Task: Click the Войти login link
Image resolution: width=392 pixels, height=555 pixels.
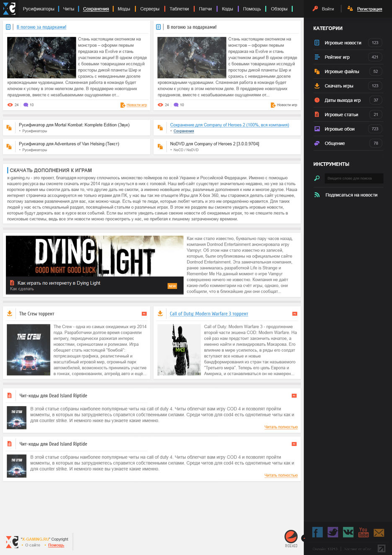Action: (x=328, y=9)
